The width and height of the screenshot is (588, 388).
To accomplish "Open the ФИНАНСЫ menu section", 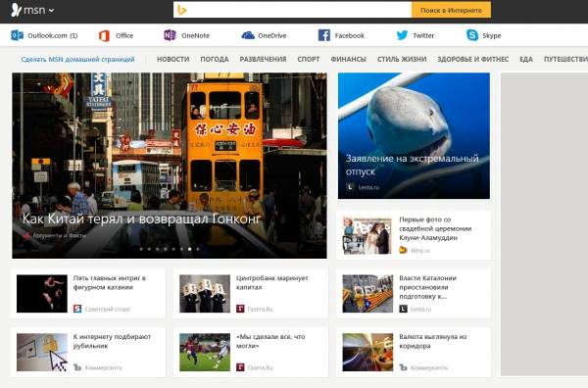I will point(348,59).
